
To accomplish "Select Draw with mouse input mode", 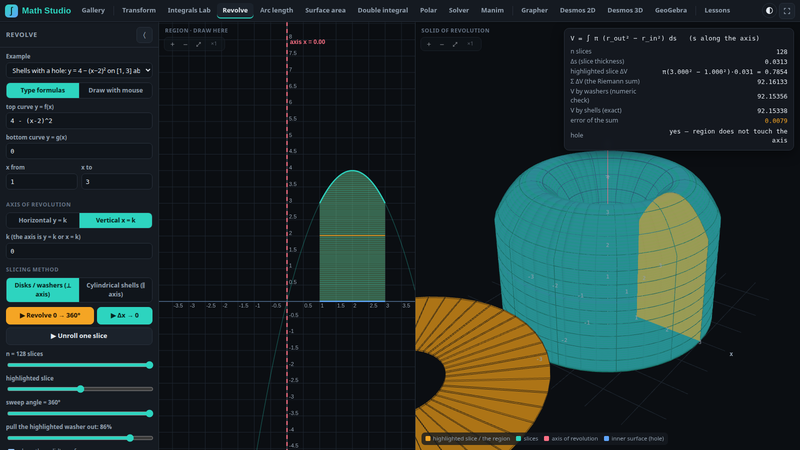I will (116, 90).
